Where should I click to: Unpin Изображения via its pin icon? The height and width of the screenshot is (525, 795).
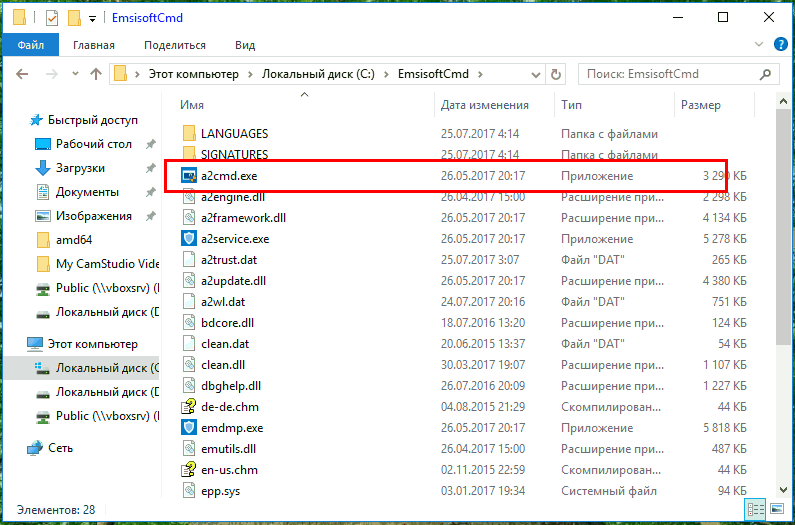coord(150,216)
